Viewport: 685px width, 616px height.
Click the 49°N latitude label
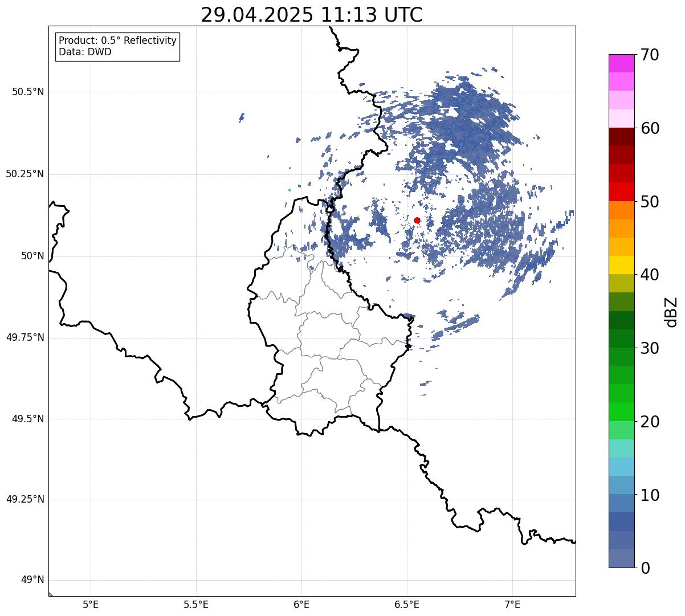click(32, 580)
